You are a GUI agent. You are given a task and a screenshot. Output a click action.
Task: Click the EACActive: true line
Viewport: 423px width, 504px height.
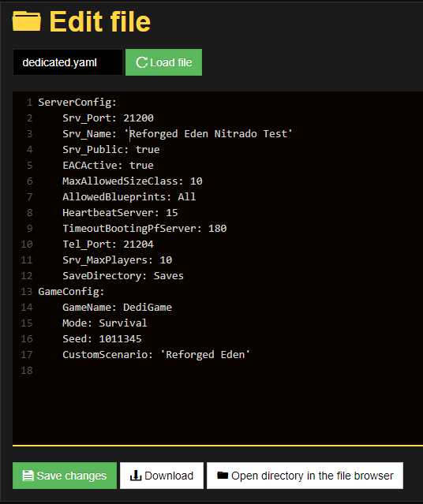pyautogui.click(x=108, y=165)
